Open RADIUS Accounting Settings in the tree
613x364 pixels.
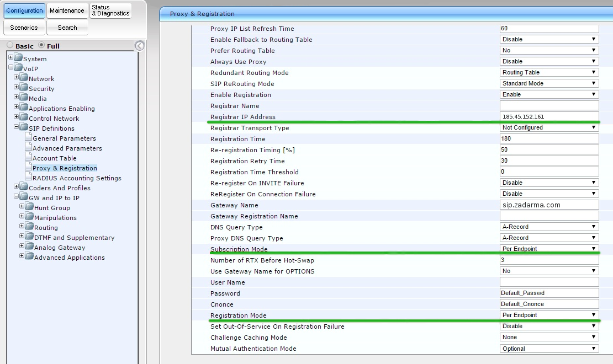point(77,178)
